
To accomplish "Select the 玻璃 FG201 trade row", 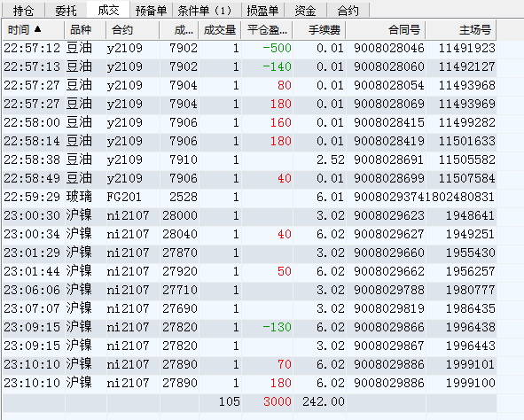I will 249,197.
